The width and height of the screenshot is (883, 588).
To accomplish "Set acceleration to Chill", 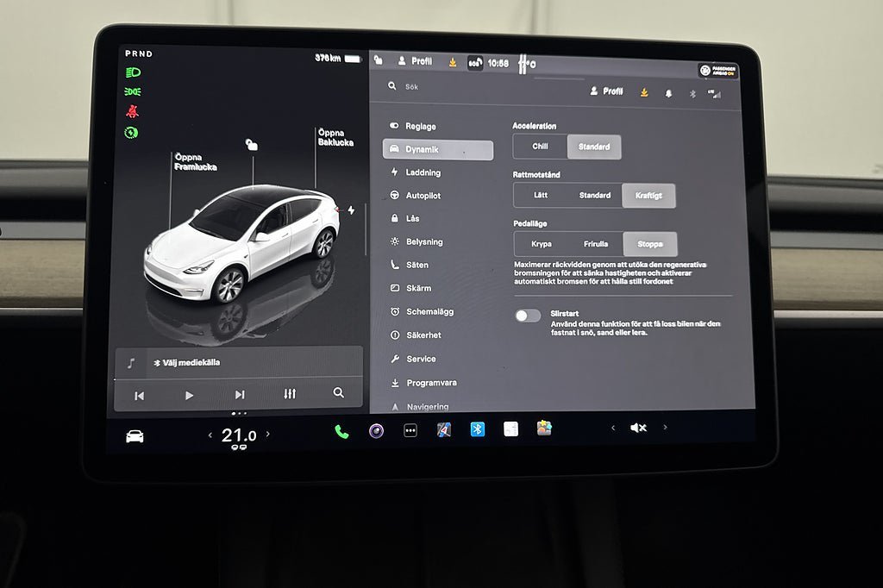I will pyautogui.click(x=540, y=147).
